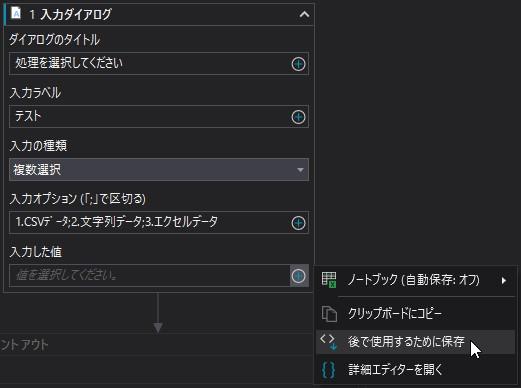Collapse the 入力ダイアログ activity with chevron

[304, 15]
